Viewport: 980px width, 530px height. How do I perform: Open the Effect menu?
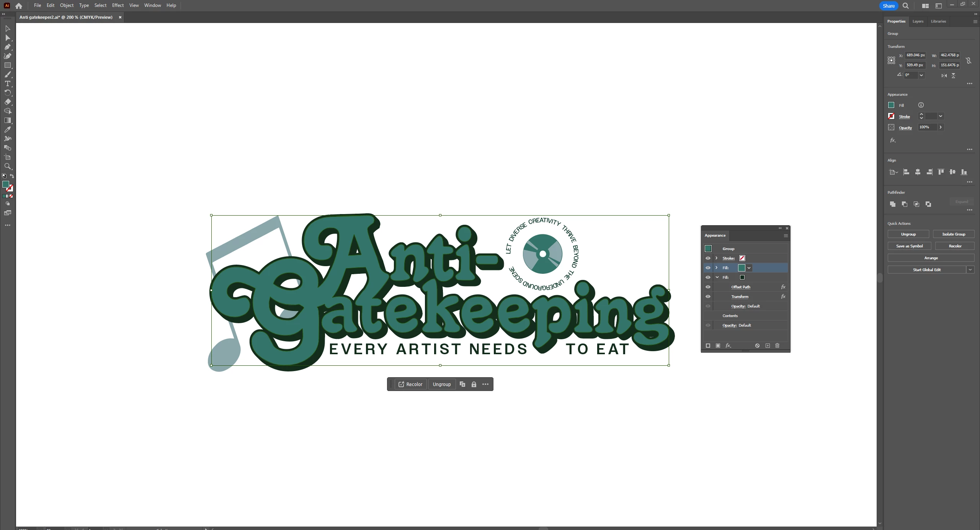click(x=118, y=5)
